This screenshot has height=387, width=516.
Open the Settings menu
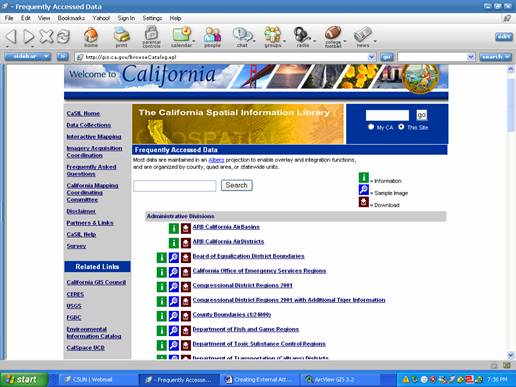[152, 18]
